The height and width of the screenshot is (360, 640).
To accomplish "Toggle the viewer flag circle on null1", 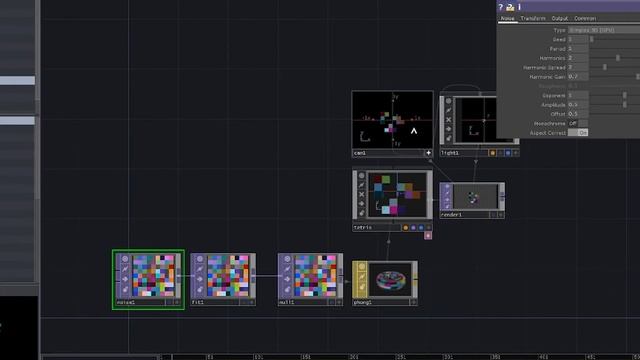I will point(287,259).
